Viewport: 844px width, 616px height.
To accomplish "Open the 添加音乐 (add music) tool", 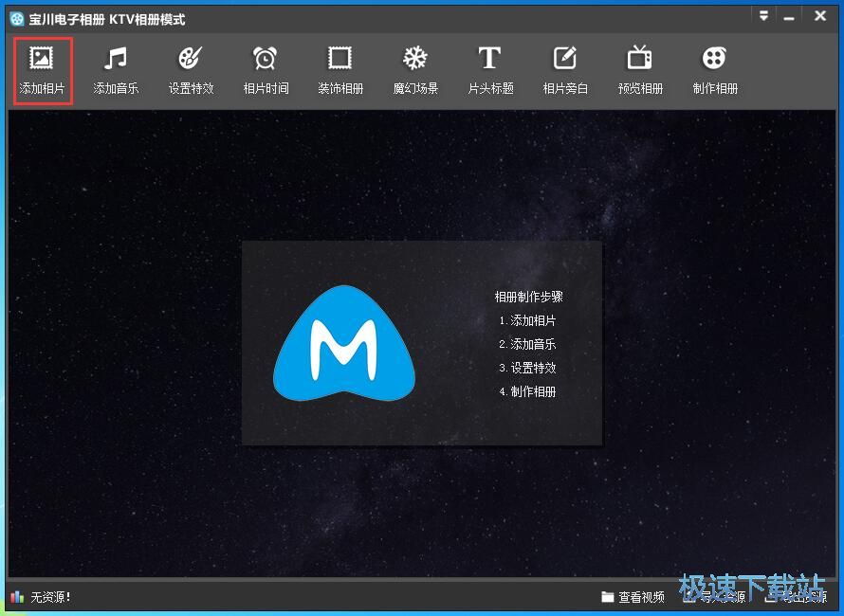I will point(116,71).
